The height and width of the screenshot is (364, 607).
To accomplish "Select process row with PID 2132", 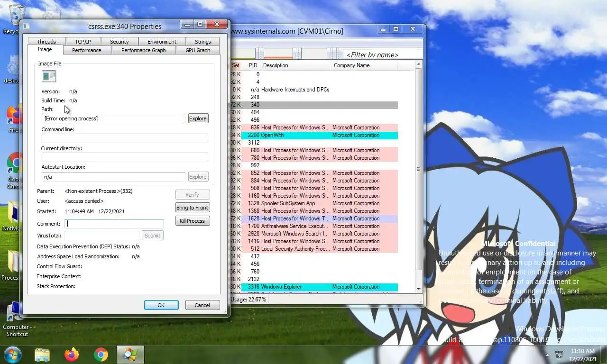I will point(314,279).
